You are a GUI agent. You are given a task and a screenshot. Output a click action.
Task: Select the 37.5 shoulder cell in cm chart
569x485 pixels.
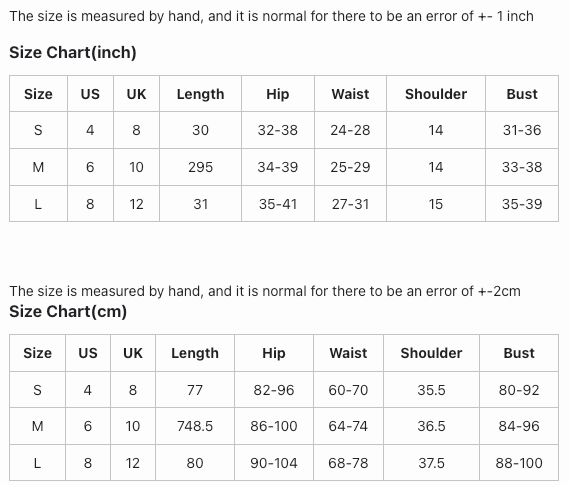coord(431,463)
